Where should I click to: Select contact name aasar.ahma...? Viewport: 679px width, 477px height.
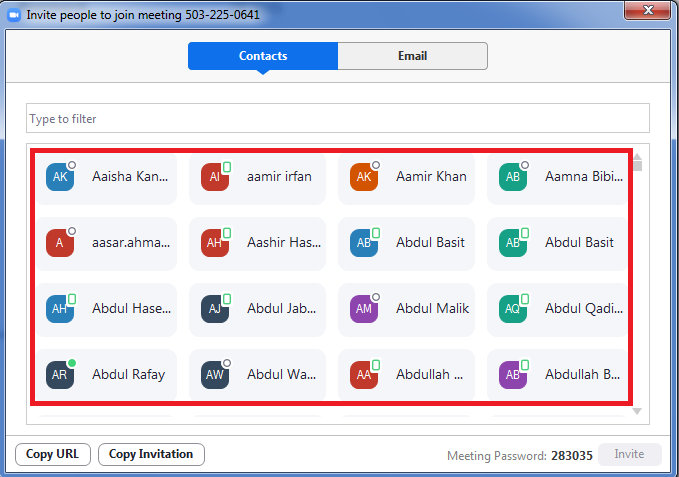tap(131, 243)
